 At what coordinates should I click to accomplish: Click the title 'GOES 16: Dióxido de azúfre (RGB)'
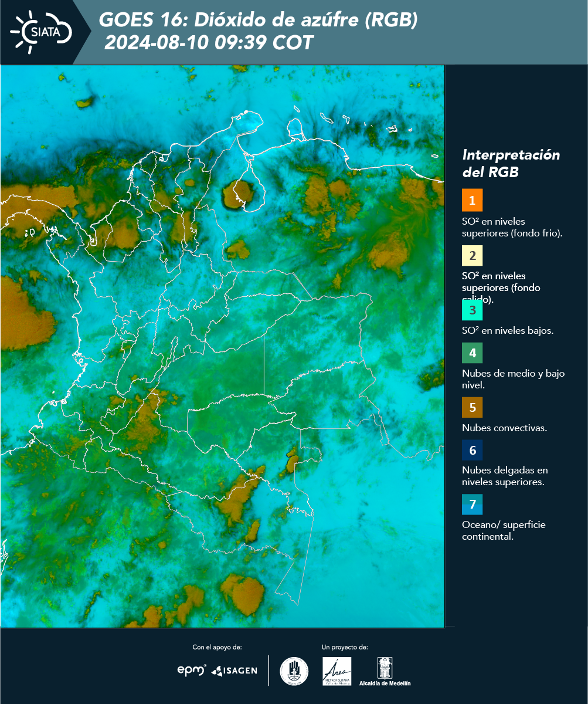point(259,20)
